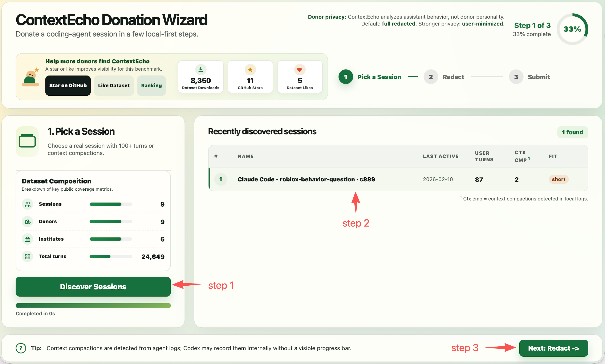605x364 pixels.
Task: Click the Dataset Composition heading
Action: [x=56, y=181]
